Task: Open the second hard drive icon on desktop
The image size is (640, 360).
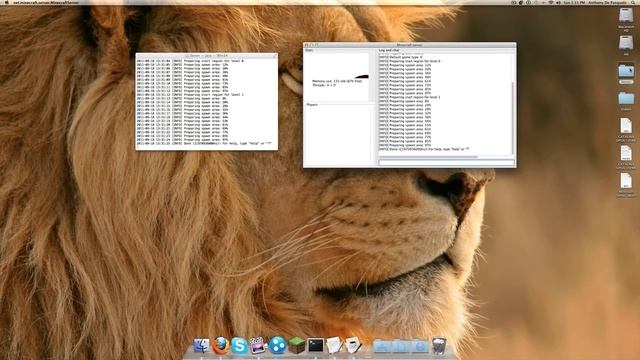Action: tap(626, 44)
